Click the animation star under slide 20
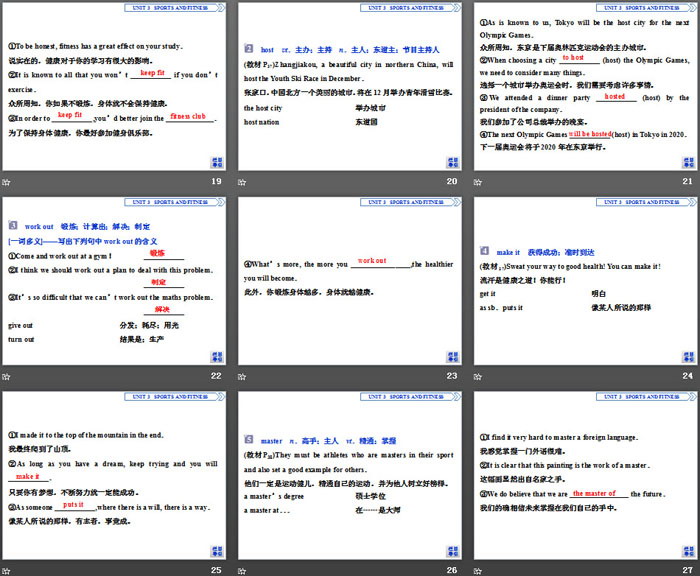This screenshot has height=576, width=700. coord(241,181)
